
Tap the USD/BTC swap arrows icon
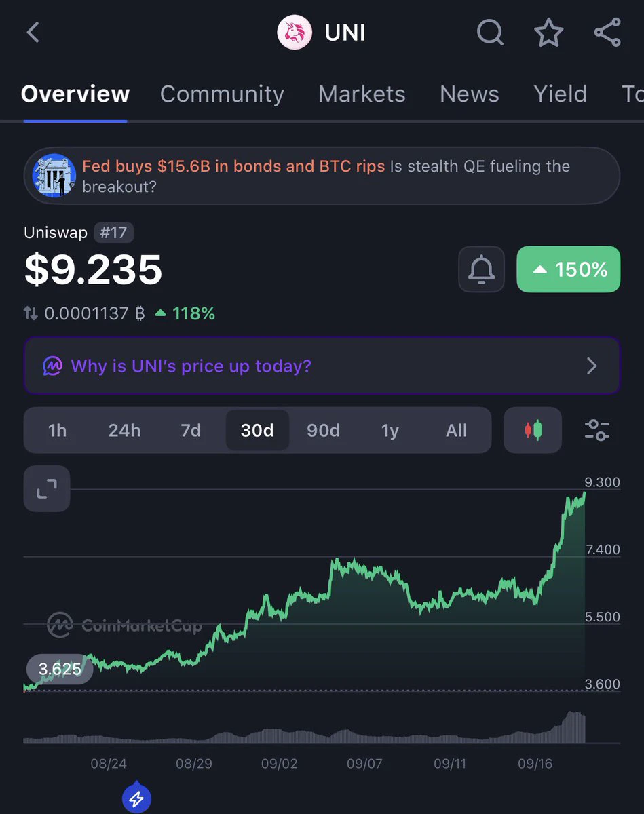[31, 313]
